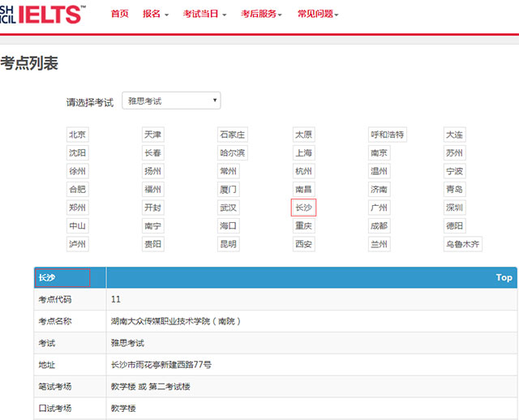
Task: Click the 考点名称 row label
Action: coord(55,321)
